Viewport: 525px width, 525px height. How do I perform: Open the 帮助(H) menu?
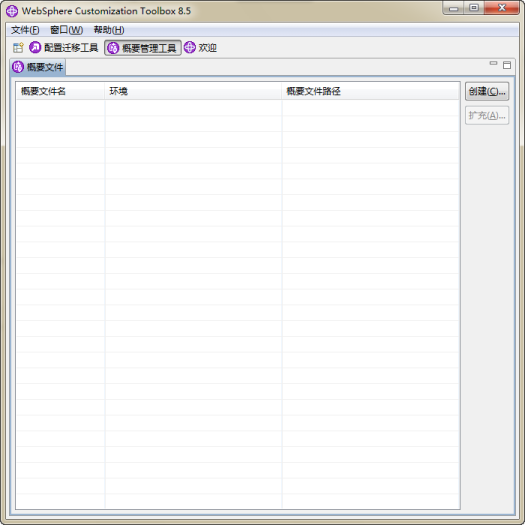(x=109, y=30)
